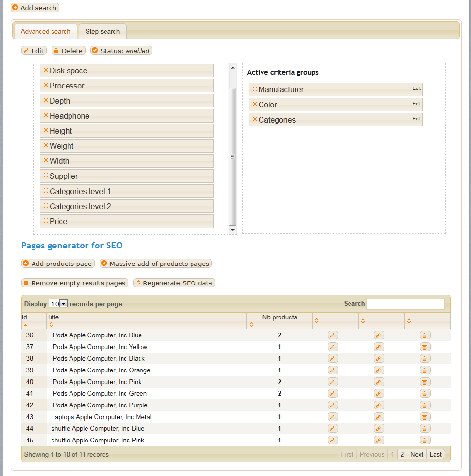Click Add products page button
The image size is (471, 476).
coord(58,264)
